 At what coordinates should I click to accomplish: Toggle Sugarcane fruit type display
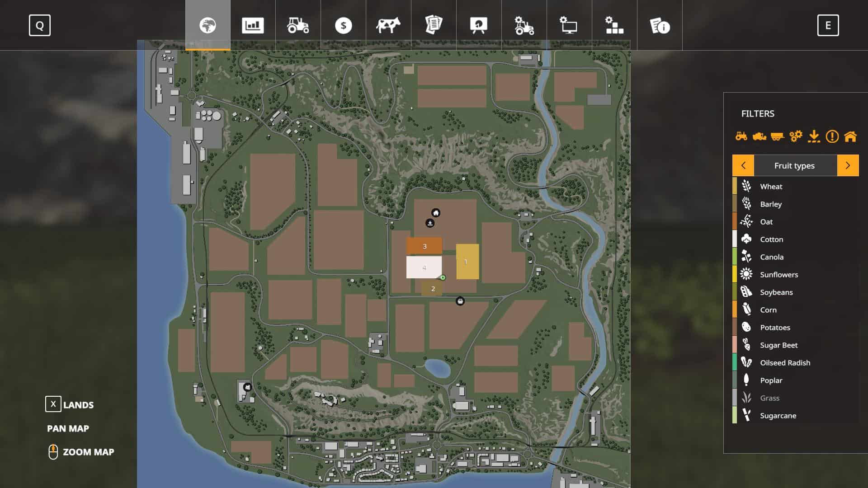coord(795,415)
